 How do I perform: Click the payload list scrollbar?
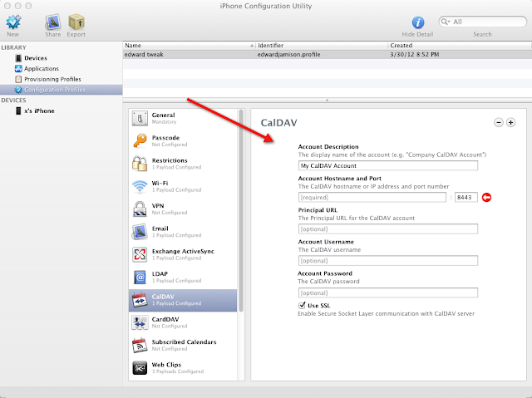click(x=241, y=210)
